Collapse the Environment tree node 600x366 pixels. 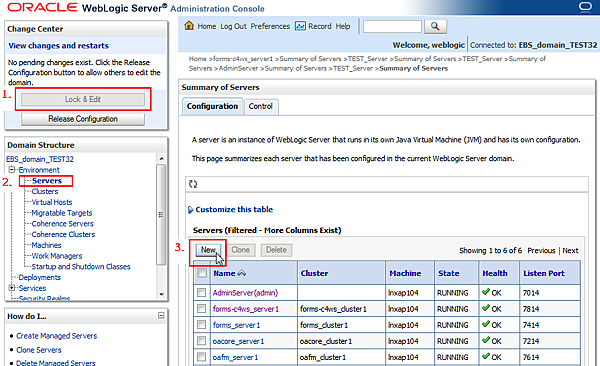click(12, 170)
